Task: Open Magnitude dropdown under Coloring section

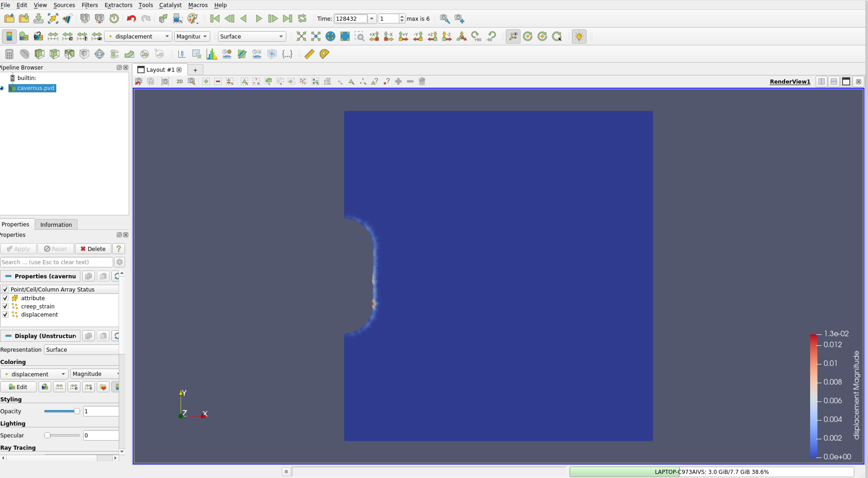Action: pos(95,374)
